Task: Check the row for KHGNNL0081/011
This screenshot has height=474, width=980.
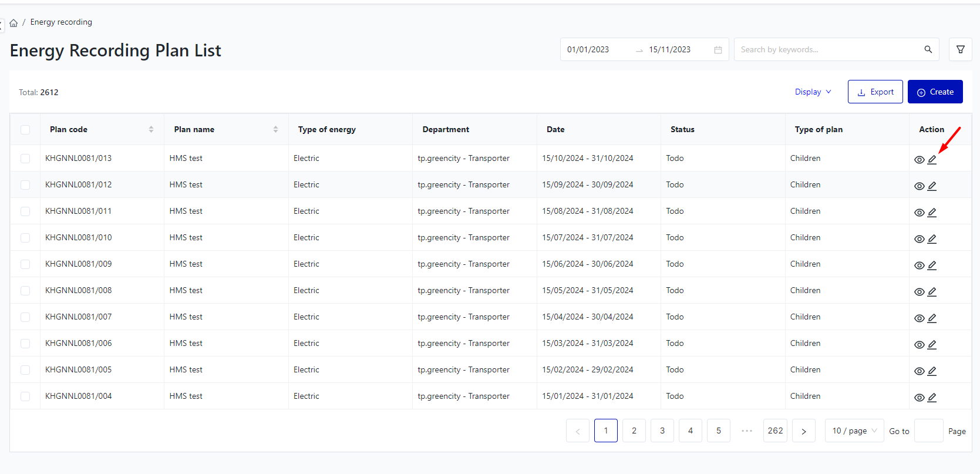Action: [25, 211]
